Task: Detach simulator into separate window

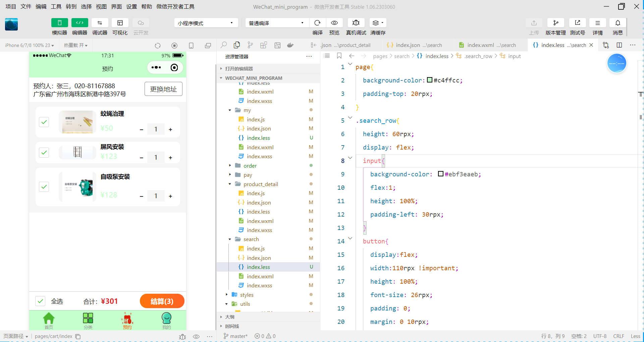Action: 208,45
